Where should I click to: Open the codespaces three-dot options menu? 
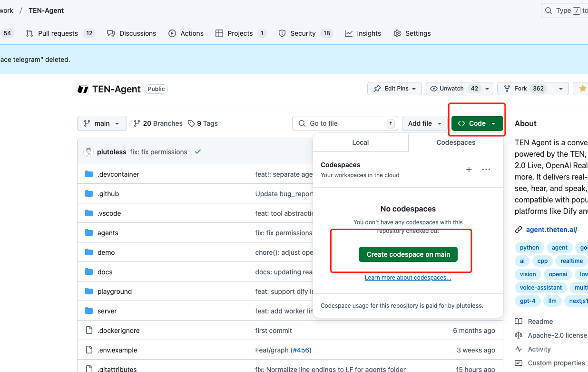click(x=486, y=170)
